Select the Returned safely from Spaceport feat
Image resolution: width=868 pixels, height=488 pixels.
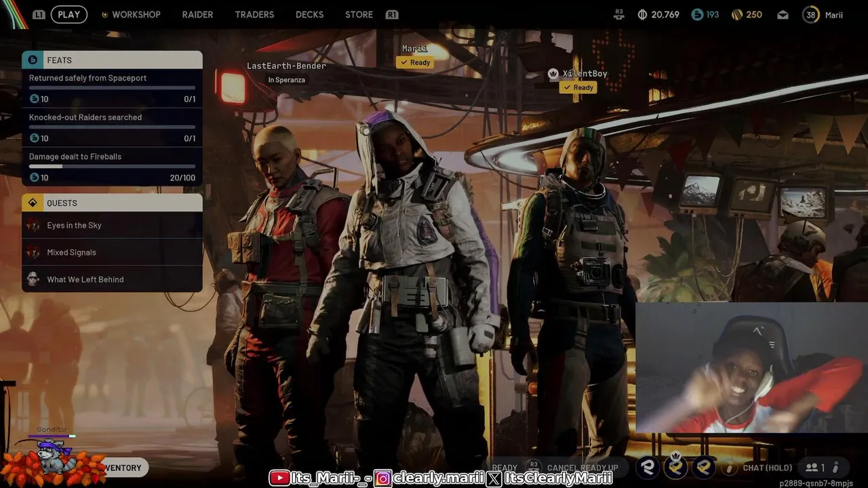tap(112, 88)
